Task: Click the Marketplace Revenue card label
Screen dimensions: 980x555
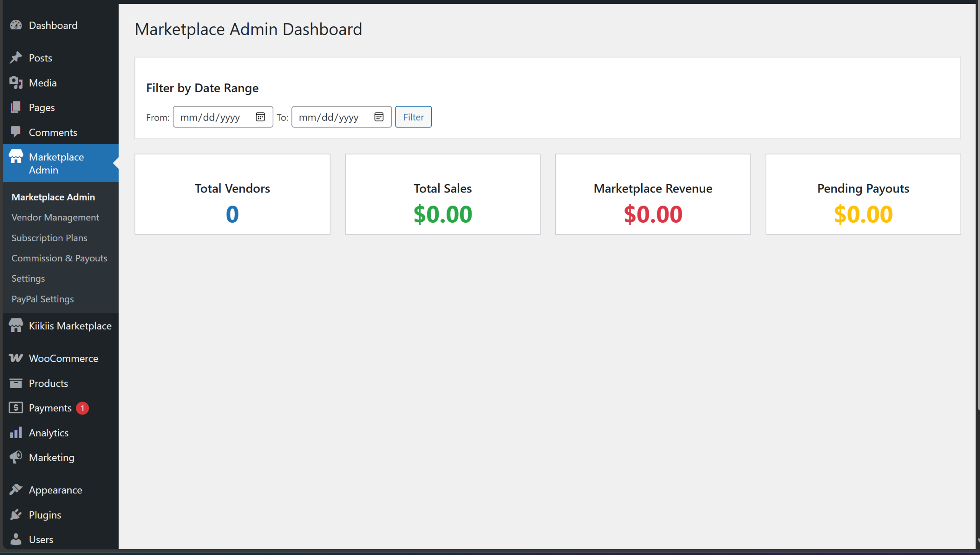Action: click(x=653, y=188)
